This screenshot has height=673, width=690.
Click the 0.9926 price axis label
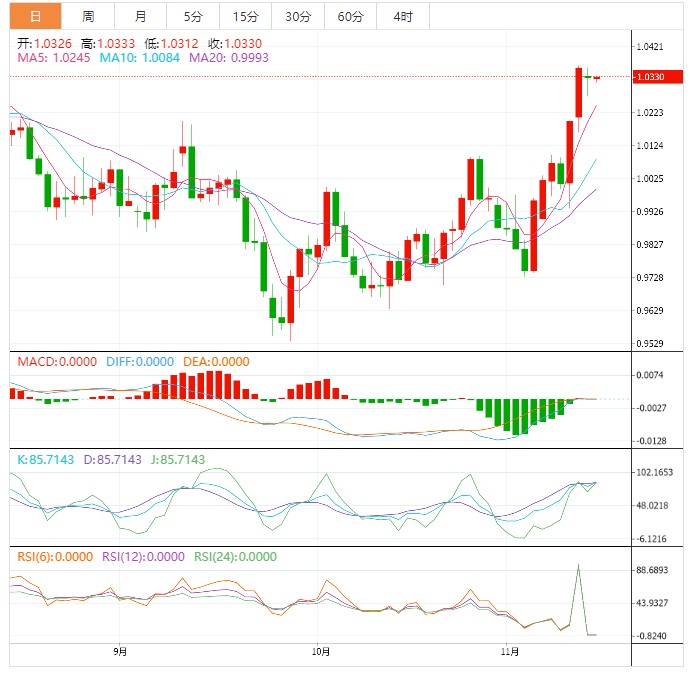[650, 212]
